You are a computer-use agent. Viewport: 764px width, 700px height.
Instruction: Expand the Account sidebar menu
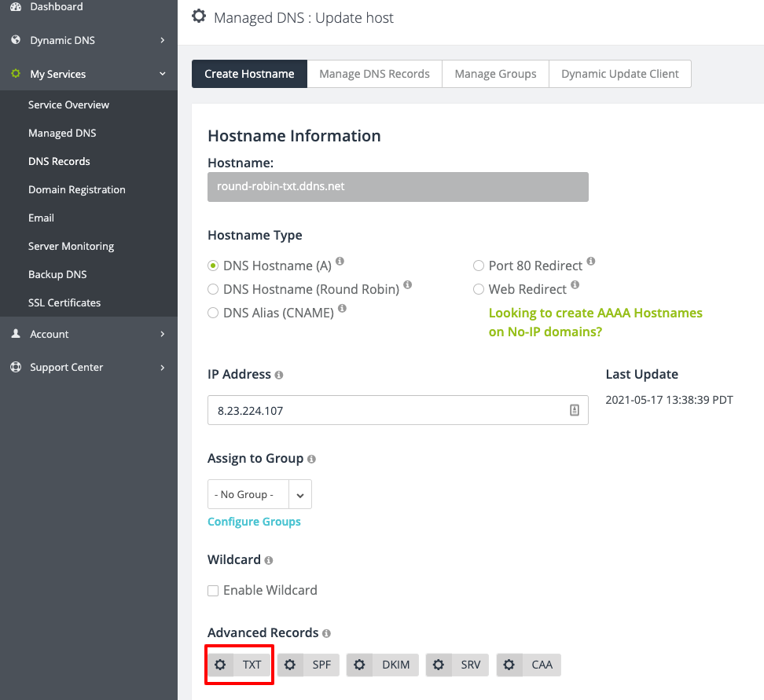click(x=89, y=334)
